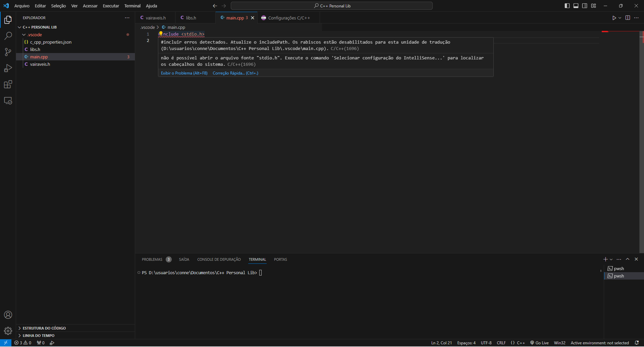Open the Seleção menu

pos(58,6)
